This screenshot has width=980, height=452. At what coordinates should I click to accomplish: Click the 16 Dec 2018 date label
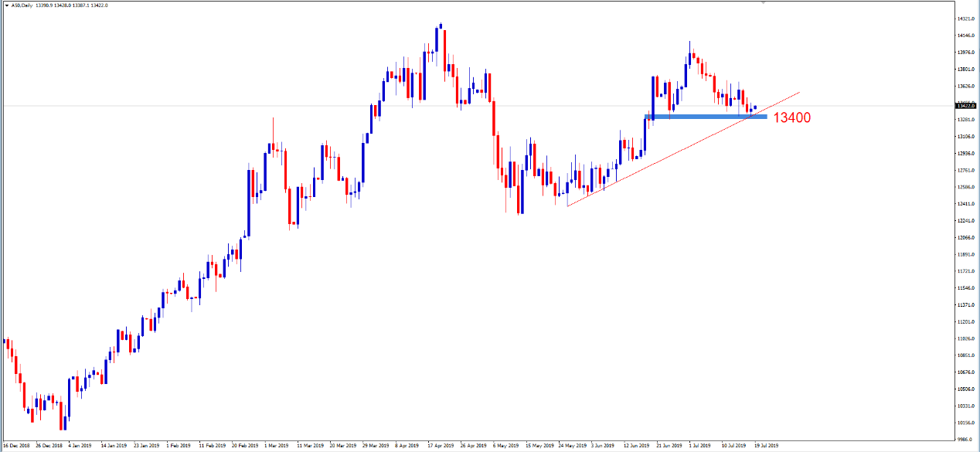(16, 446)
